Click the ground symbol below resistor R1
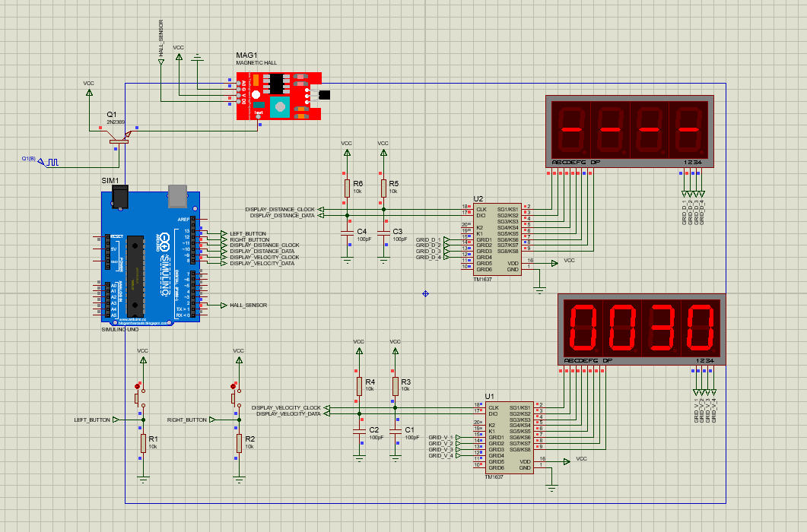Image resolution: width=807 pixels, height=532 pixels. [143, 480]
